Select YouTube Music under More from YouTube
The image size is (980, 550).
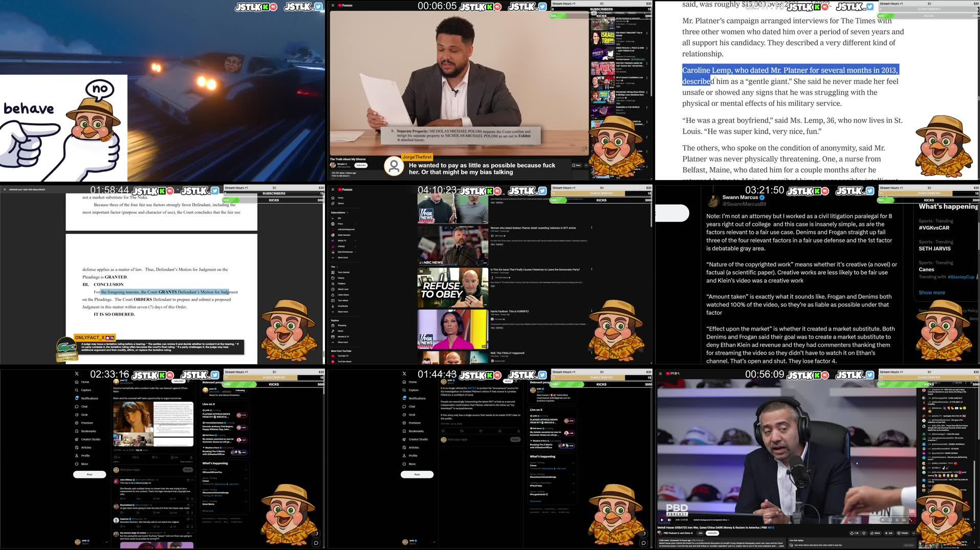tap(341, 361)
